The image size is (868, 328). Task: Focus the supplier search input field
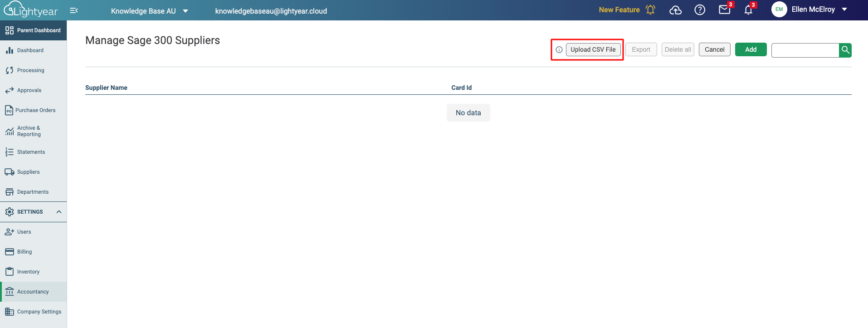[805, 50]
